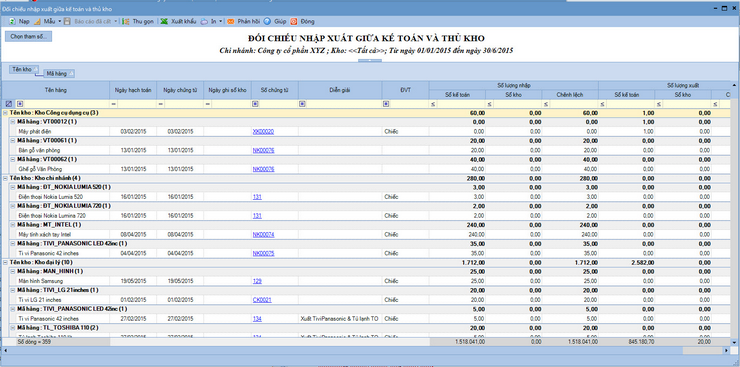Collapse the Mã hàng VT00061 group
Screen dimensions: 740x367
click(x=13, y=141)
